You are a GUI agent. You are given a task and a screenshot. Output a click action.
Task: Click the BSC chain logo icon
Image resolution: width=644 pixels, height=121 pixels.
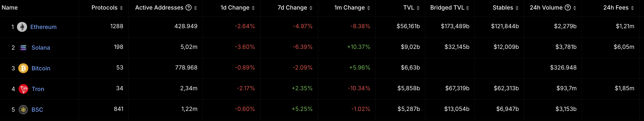23,110
